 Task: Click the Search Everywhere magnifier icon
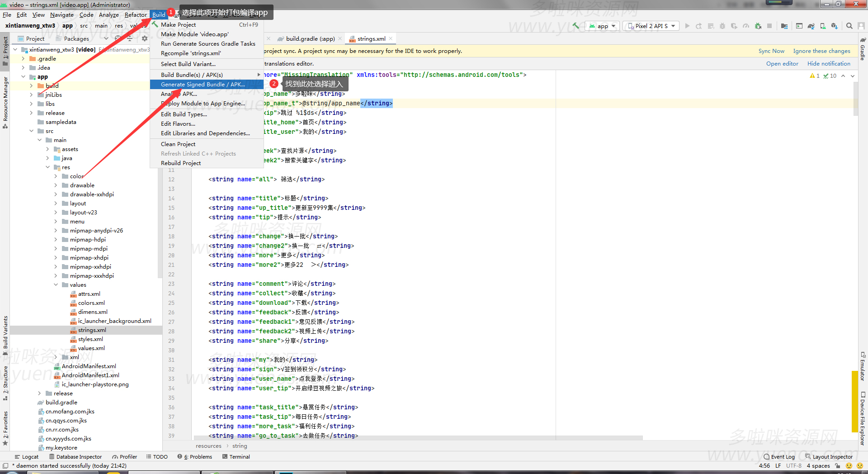[x=849, y=26]
